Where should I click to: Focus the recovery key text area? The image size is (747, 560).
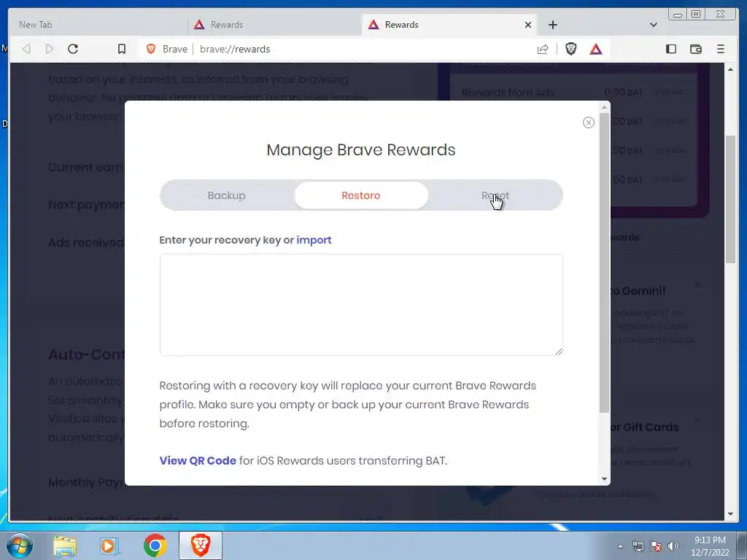click(x=361, y=305)
